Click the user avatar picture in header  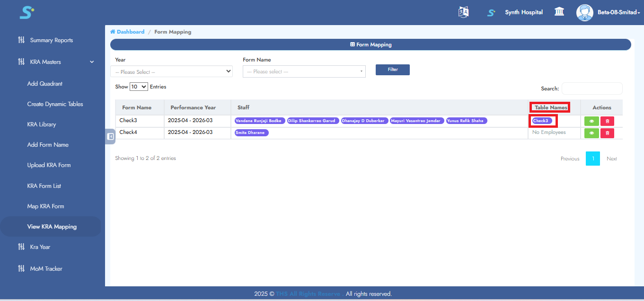(584, 12)
